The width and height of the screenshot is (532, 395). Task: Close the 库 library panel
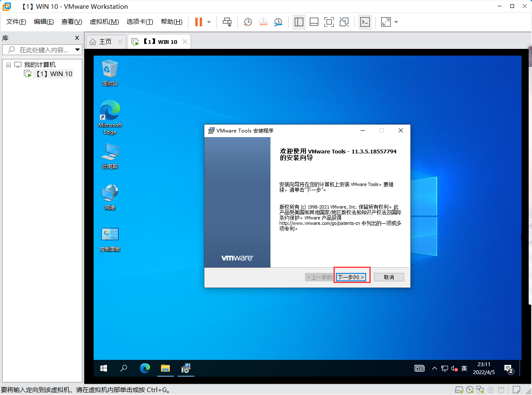click(77, 38)
